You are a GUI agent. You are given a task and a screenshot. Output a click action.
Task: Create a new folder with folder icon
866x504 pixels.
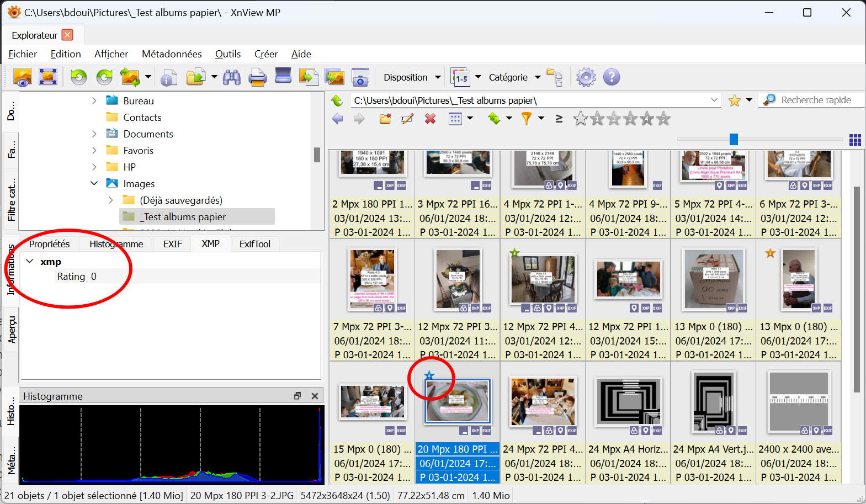[385, 119]
